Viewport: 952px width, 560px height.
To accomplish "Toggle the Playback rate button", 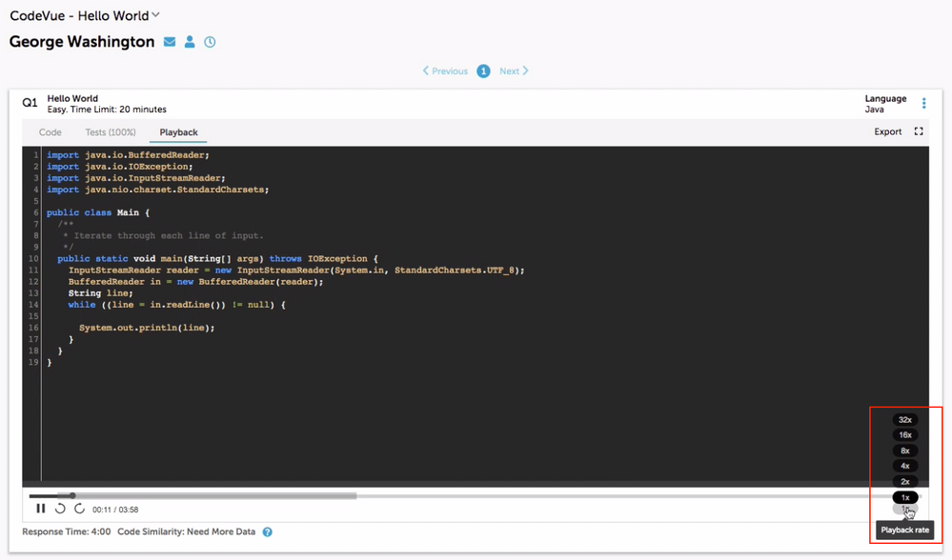I will click(x=905, y=511).
